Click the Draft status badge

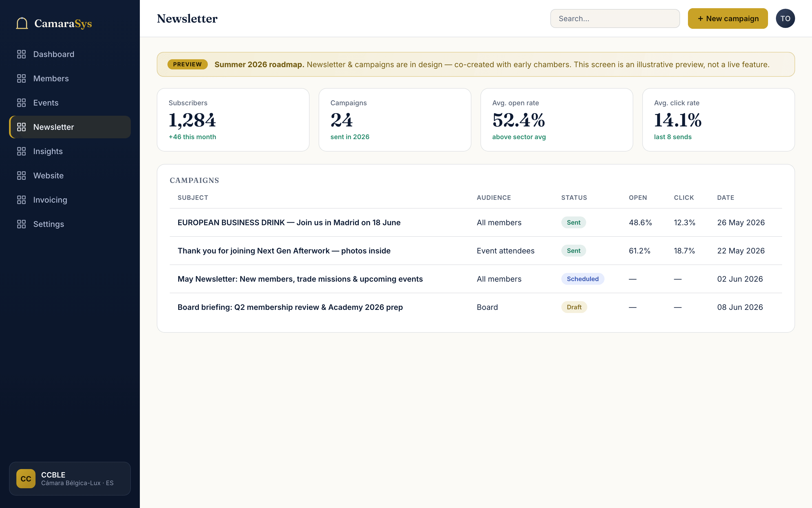574,307
